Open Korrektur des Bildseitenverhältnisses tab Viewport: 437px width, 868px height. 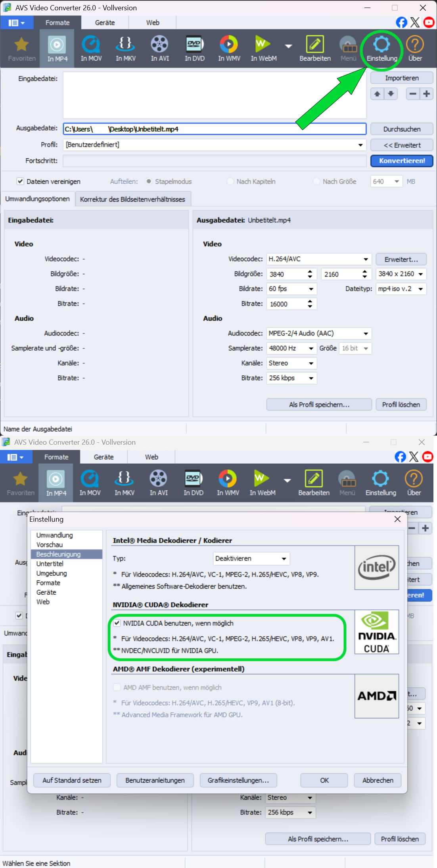click(x=132, y=199)
